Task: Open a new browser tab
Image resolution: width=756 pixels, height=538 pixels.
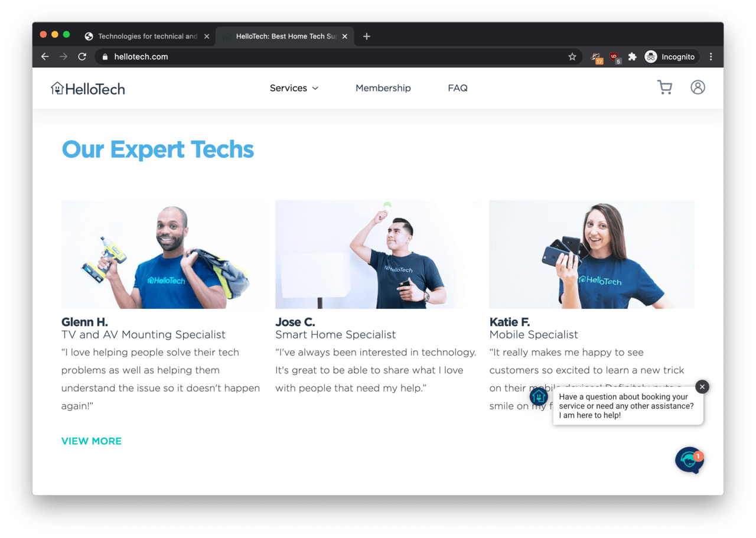Action: point(366,36)
